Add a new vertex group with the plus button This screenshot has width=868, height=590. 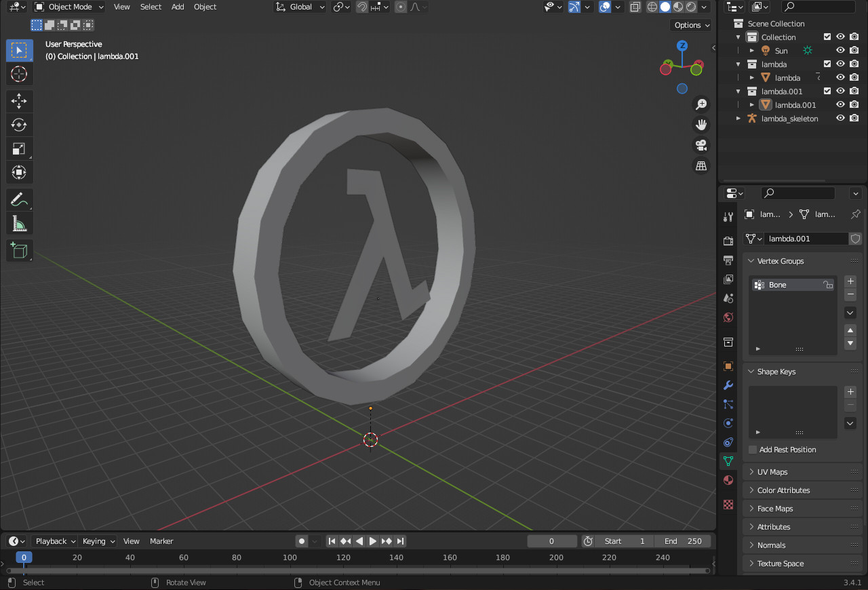click(850, 281)
